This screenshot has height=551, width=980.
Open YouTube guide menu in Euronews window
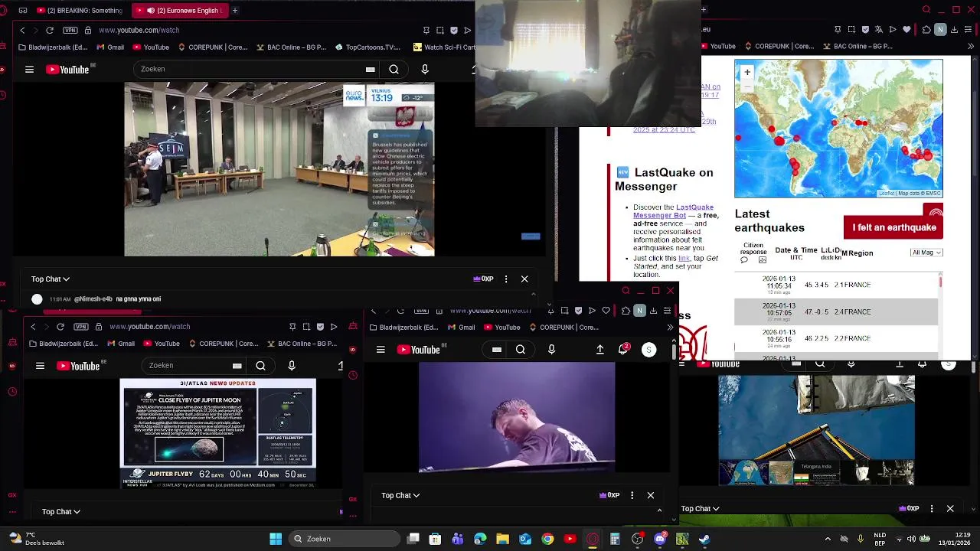(29, 69)
